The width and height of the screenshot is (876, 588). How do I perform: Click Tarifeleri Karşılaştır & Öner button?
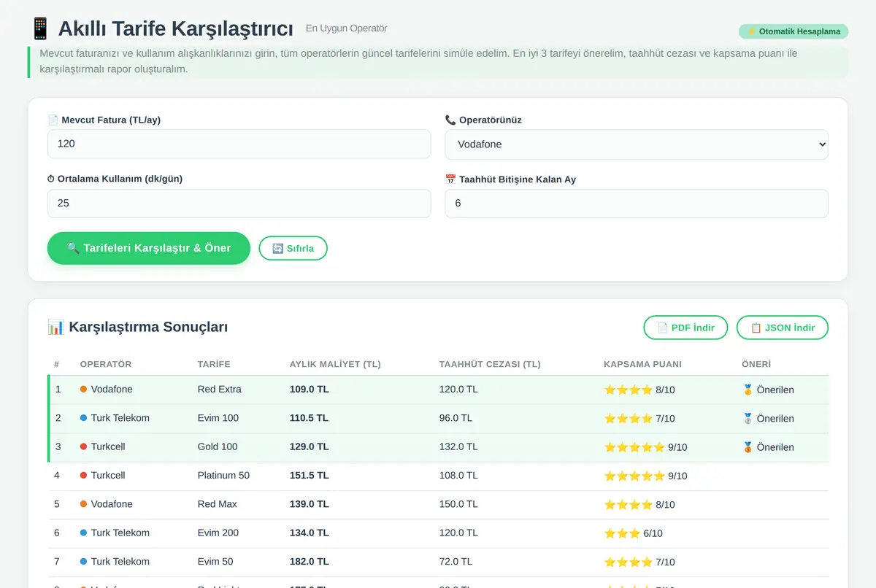[x=149, y=248]
